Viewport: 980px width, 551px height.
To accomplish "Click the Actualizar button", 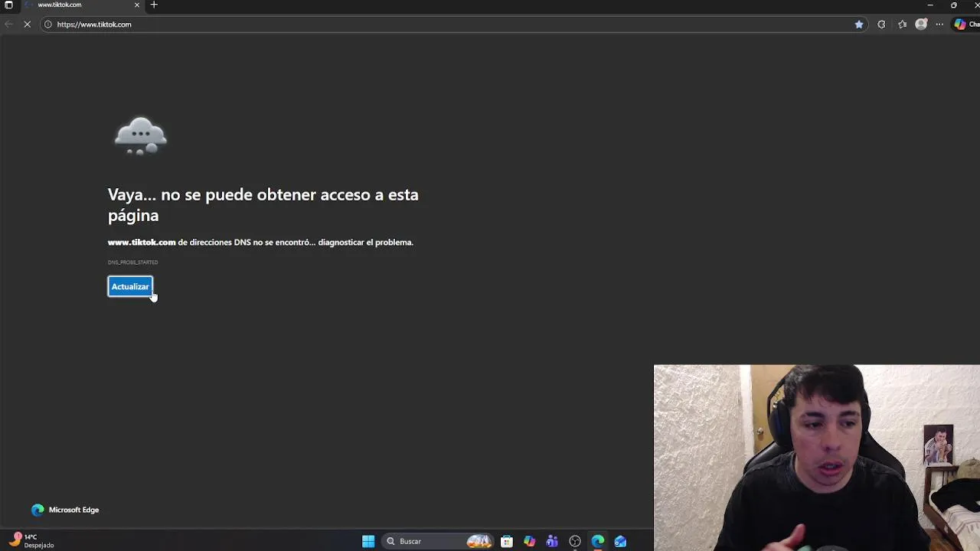I will tap(130, 286).
